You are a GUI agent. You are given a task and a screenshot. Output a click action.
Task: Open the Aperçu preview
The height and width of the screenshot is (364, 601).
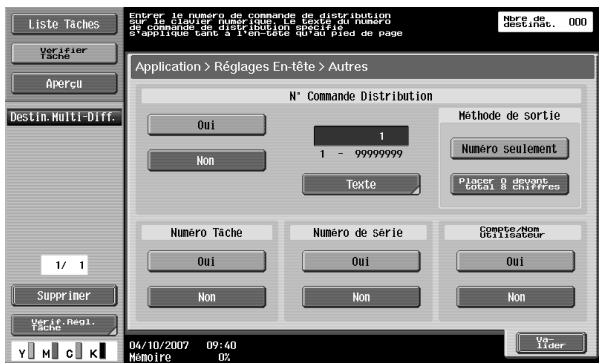pos(64,84)
